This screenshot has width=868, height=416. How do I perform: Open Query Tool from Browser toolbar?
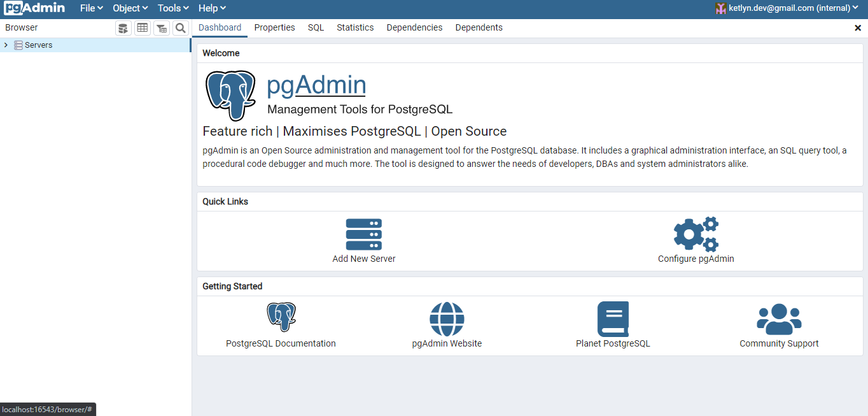(x=123, y=28)
